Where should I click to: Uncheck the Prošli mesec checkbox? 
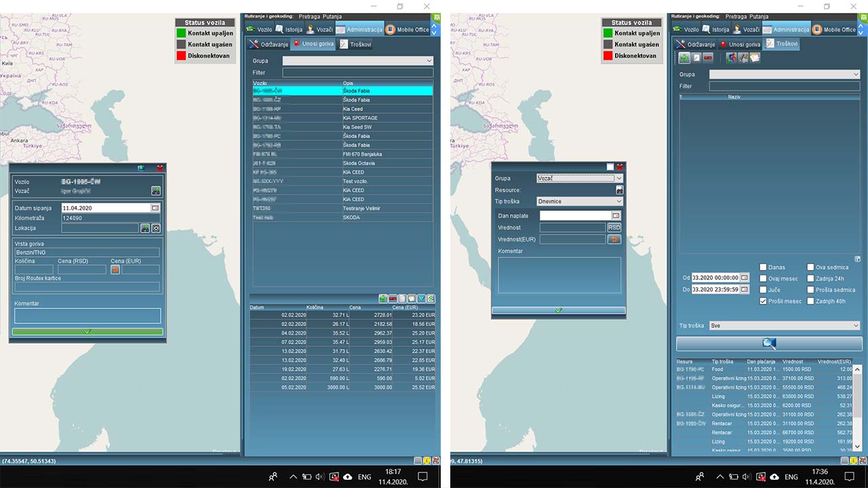click(x=763, y=301)
